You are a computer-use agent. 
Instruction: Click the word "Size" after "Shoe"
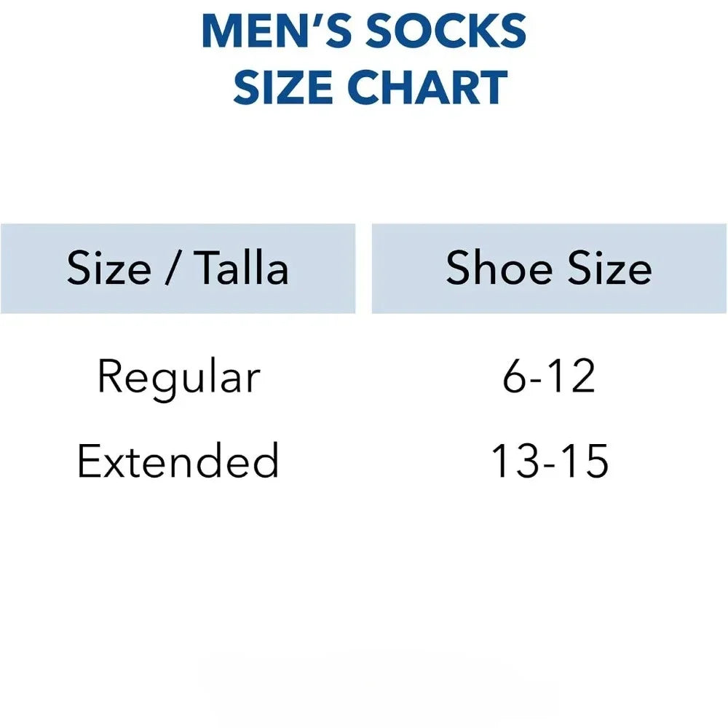[x=610, y=268]
